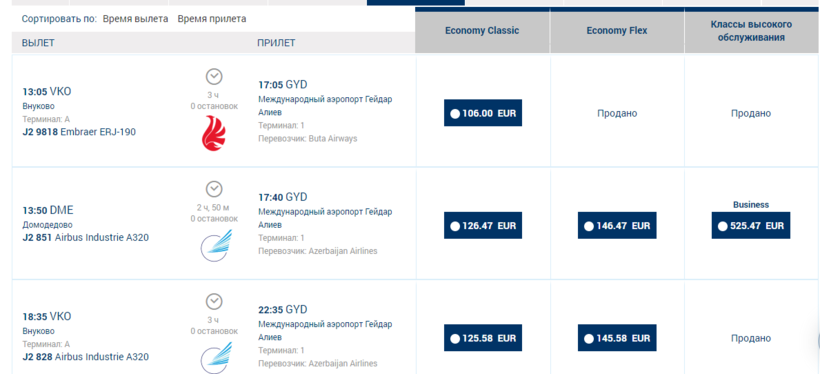Select the 126.47 EUR Economy Classic fare
The width and height of the screenshot is (820, 374).
(483, 225)
